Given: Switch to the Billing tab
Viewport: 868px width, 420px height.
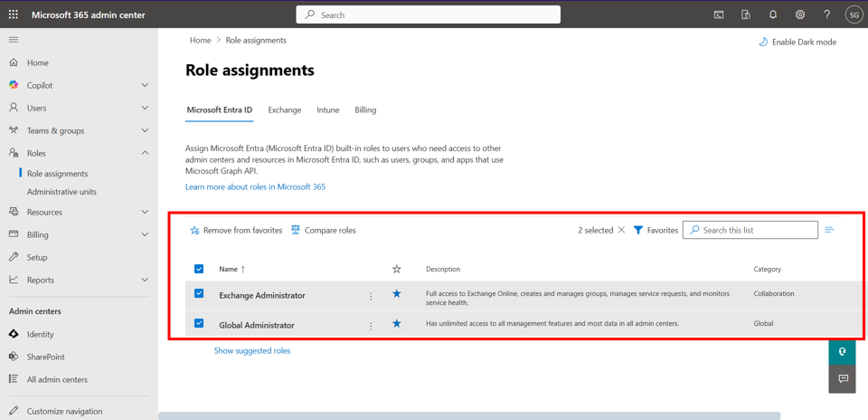Looking at the screenshot, I should click(365, 110).
